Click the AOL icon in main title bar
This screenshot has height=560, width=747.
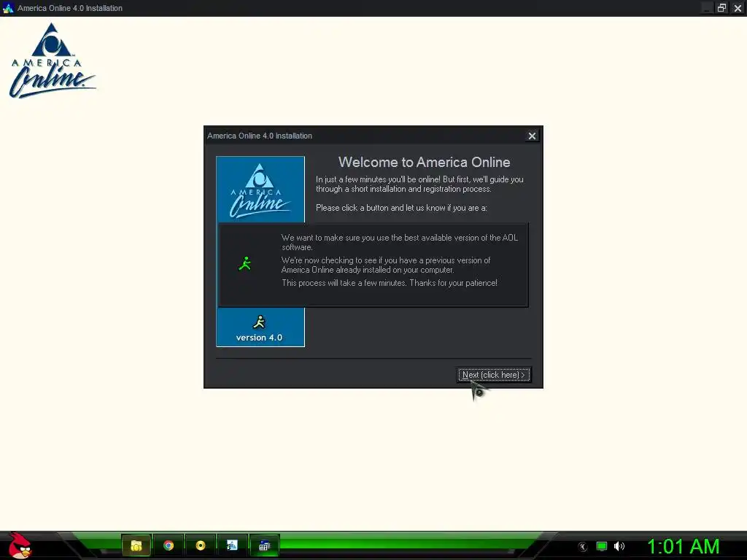click(8, 8)
